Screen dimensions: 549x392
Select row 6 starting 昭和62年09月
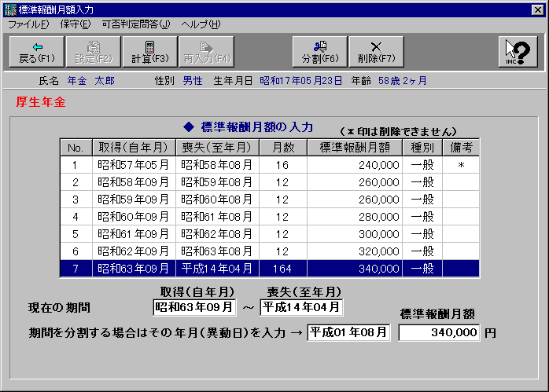click(270, 251)
